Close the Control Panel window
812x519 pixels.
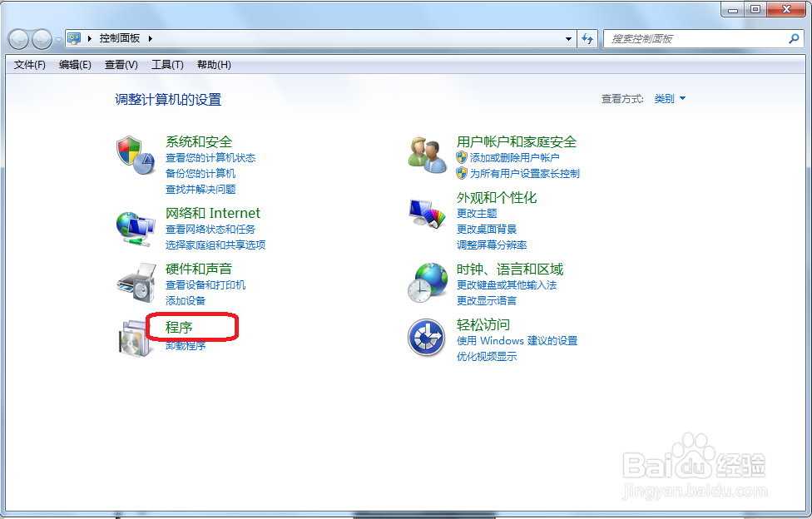(x=786, y=9)
